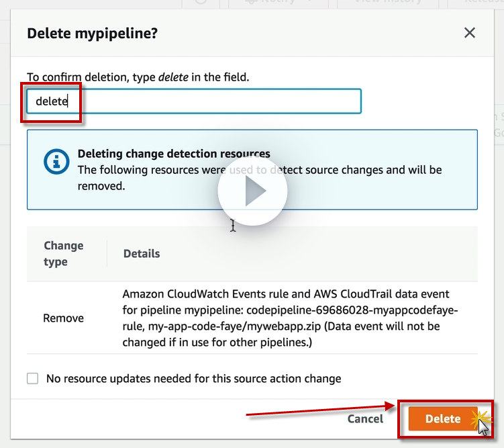Image resolution: width=504 pixels, height=448 pixels.
Task: Click the "Delete mypipeline?" dialog title
Action: (93, 33)
